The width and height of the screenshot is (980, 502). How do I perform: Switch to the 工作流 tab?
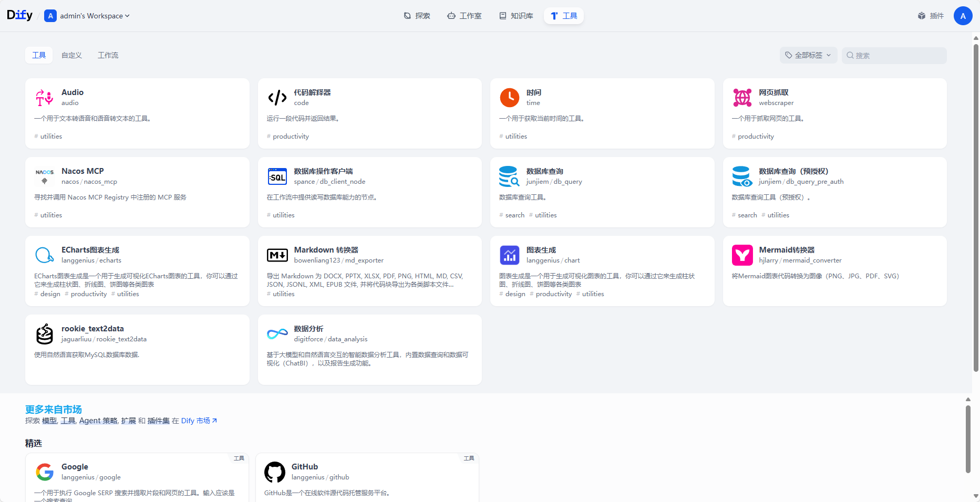[x=108, y=55]
